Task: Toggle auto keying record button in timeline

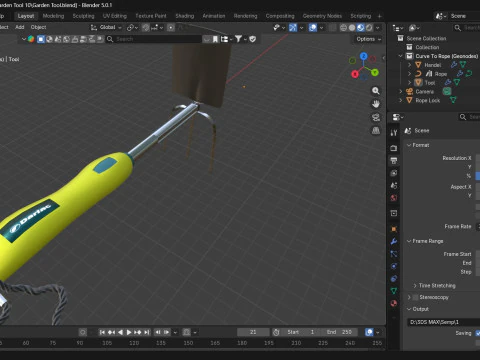Action: pyautogui.click(x=83, y=332)
